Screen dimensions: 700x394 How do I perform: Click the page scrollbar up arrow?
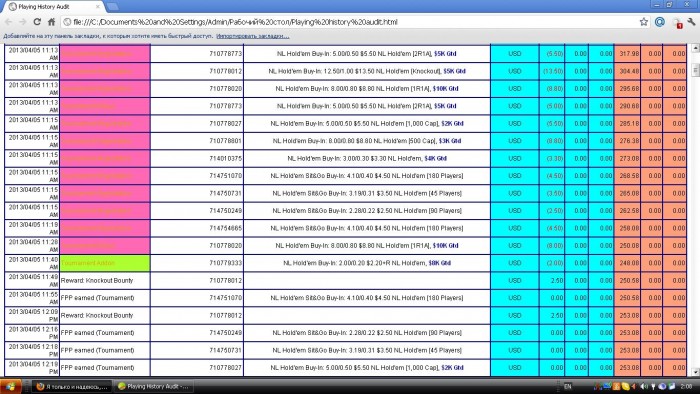pos(695,48)
